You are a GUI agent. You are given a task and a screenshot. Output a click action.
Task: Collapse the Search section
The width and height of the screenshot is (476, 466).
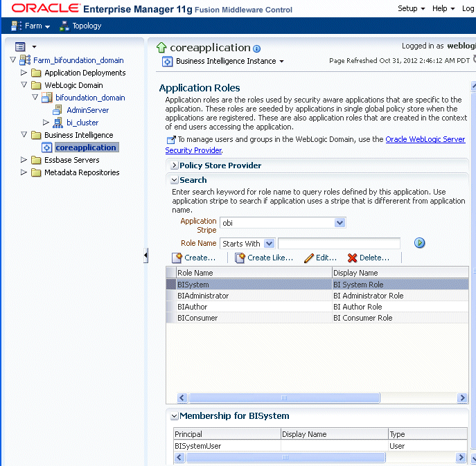pyautogui.click(x=174, y=180)
